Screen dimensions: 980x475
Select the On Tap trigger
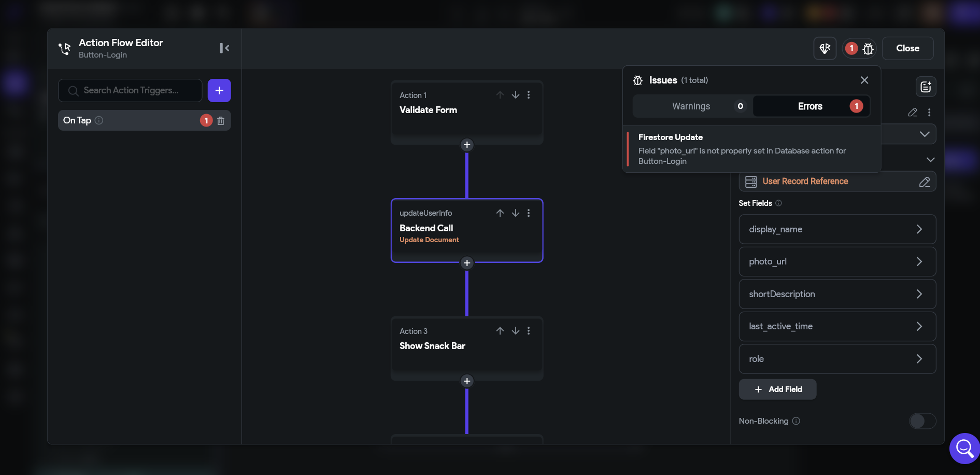click(144, 120)
